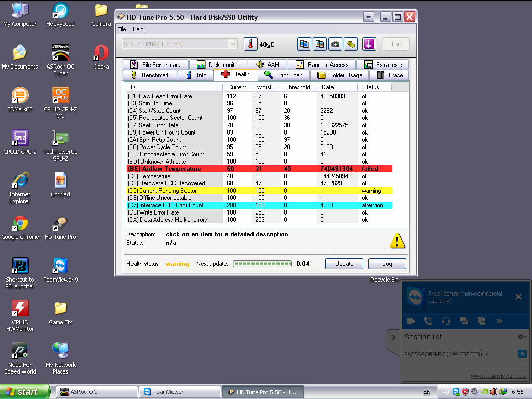Click the purple download arrow toolbar icon
The height and width of the screenshot is (399, 532).
tap(369, 44)
